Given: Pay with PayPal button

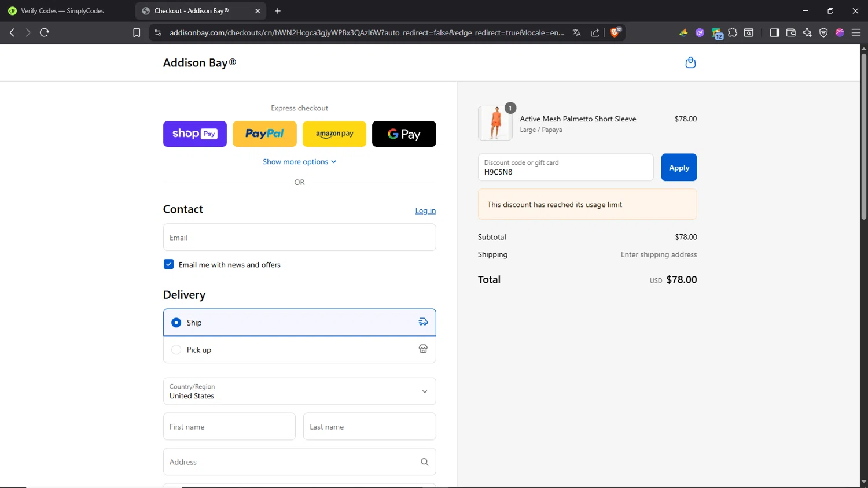Looking at the screenshot, I should pyautogui.click(x=264, y=134).
